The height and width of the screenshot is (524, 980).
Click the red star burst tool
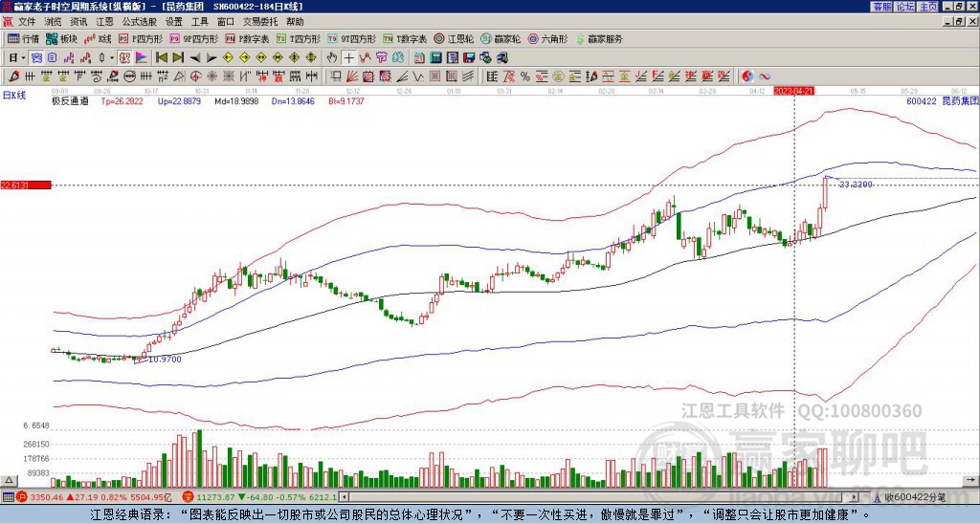[x=212, y=76]
